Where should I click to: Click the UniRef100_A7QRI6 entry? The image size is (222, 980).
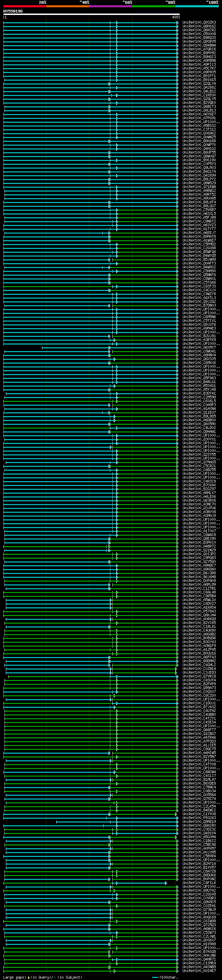199,49
